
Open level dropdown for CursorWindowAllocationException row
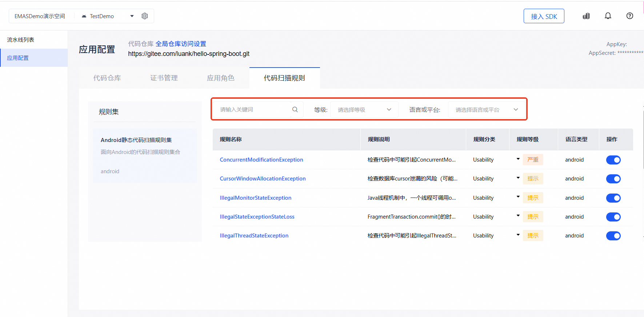pos(518,178)
